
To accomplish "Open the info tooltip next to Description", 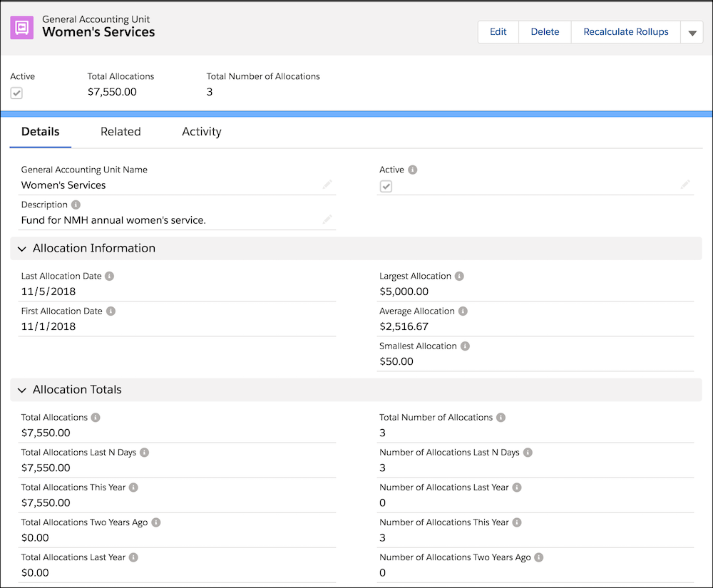I will [77, 205].
